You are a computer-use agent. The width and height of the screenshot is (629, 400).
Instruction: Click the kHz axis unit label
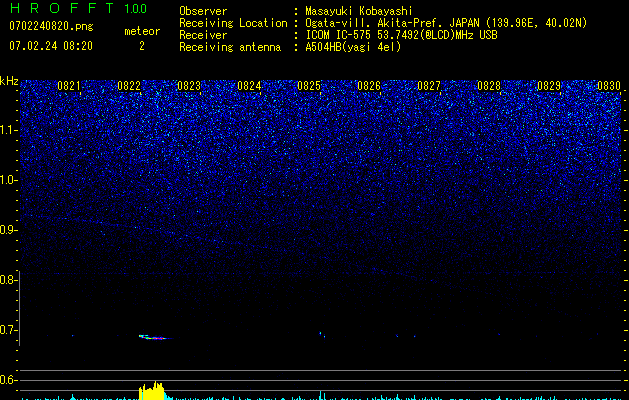[9, 81]
